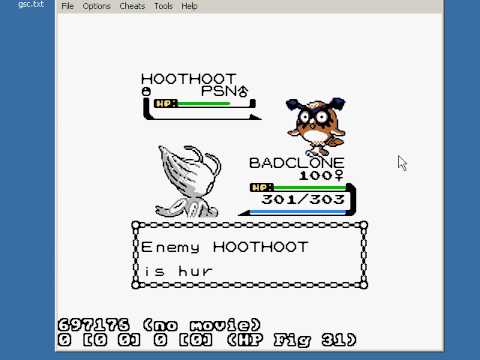This screenshot has width=480, height=360.
Task: Click the player's Pokemon back sprite
Action: pyautogui.click(x=188, y=181)
